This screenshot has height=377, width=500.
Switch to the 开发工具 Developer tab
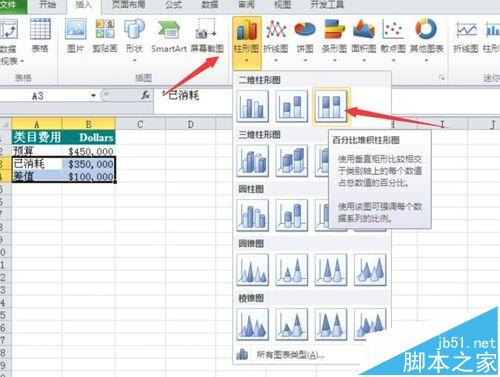click(327, 5)
